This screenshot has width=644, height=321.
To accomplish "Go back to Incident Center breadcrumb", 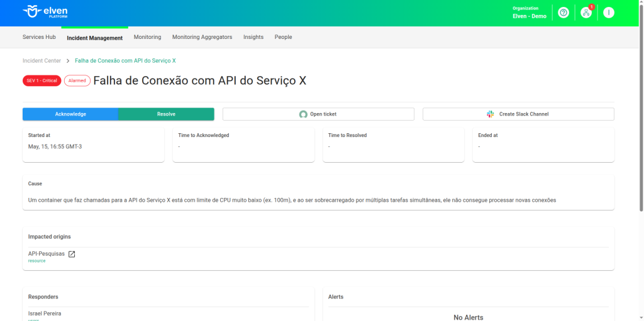I will [42, 61].
